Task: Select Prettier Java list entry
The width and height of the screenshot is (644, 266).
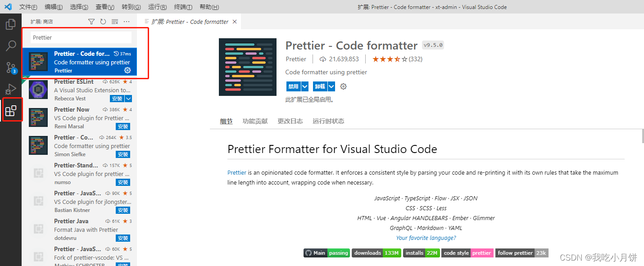Action: click(79, 230)
